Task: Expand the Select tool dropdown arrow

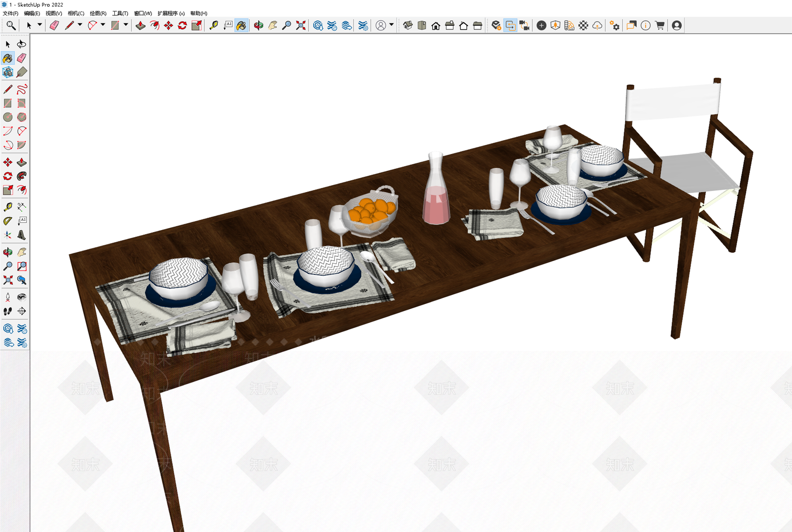Action: [40, 25]
